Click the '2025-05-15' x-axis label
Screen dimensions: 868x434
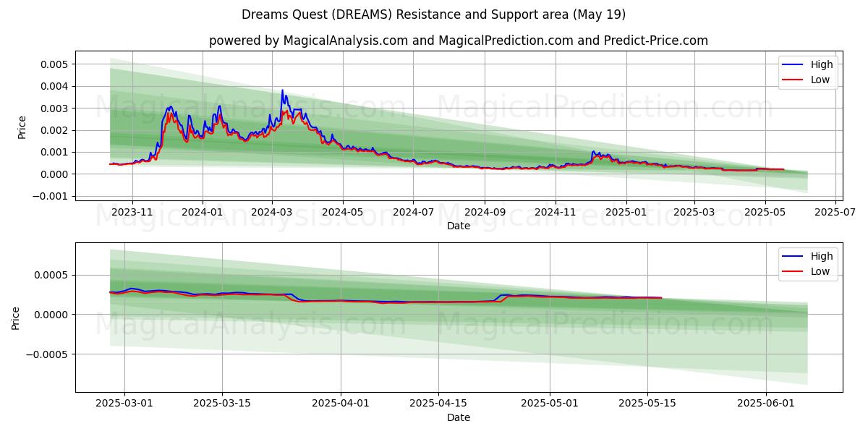(647, 404)
